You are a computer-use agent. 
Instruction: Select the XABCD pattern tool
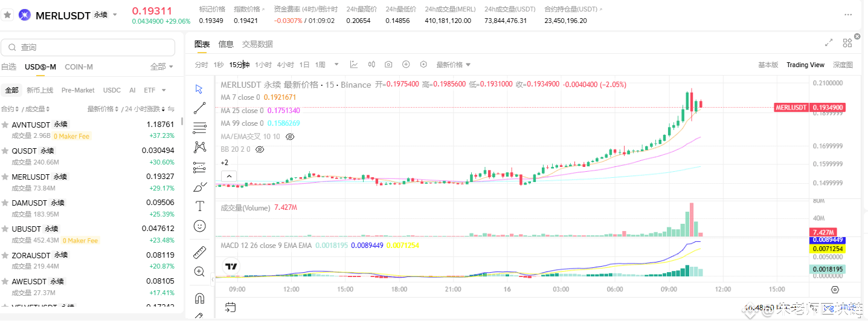click(x=199, y=147)
